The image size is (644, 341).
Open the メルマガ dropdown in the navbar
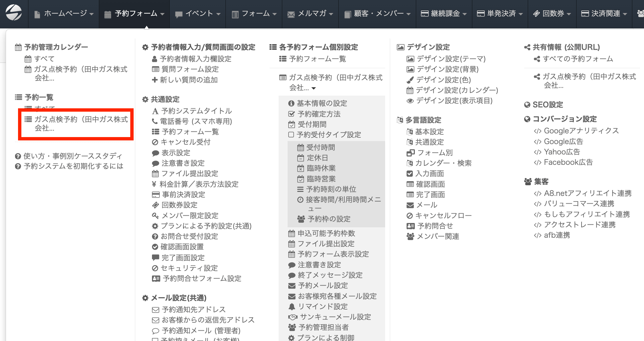(x=310, y=14)
